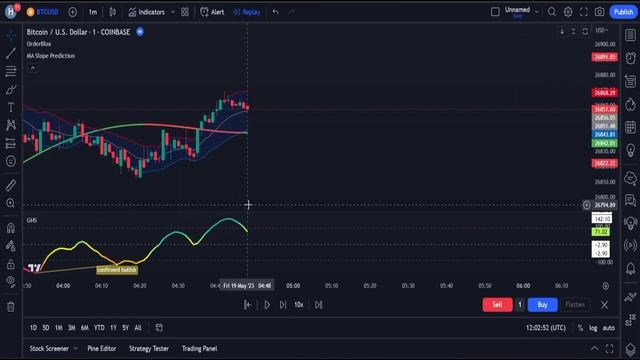Take a chart snapshot with the camera icon
The image size is (640, 360).
pos(599,12)
